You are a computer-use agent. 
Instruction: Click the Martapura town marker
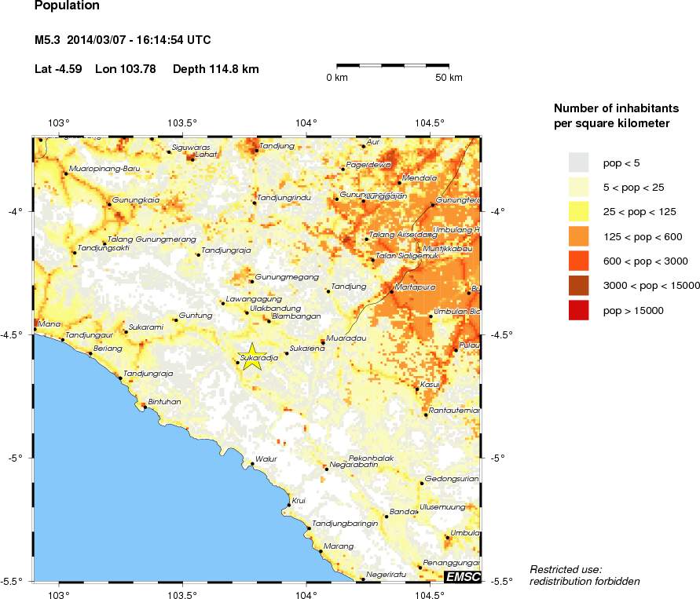tap(392, 292)
